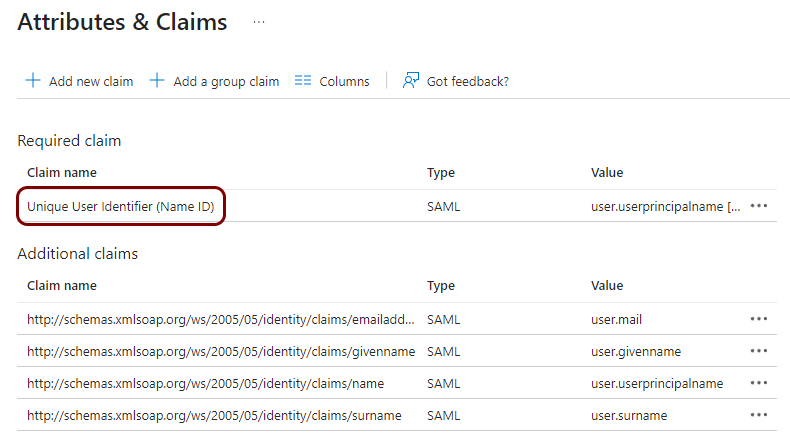
Task: Open the emailaddress claim row
Action: (220, 319)
